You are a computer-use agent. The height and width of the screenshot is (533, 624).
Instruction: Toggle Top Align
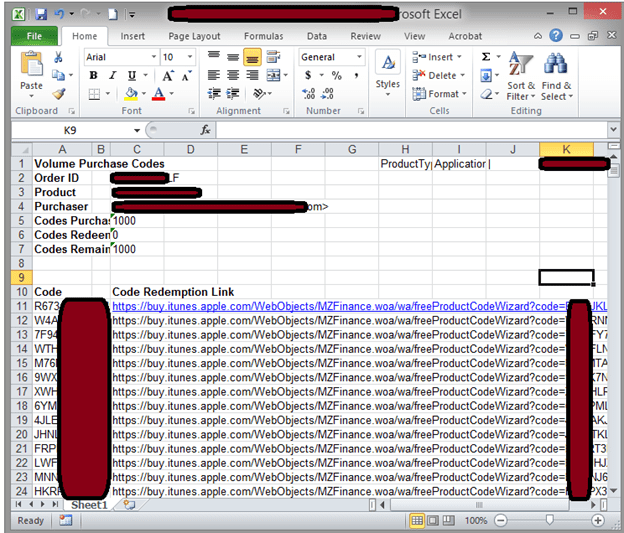click(214, 57)
